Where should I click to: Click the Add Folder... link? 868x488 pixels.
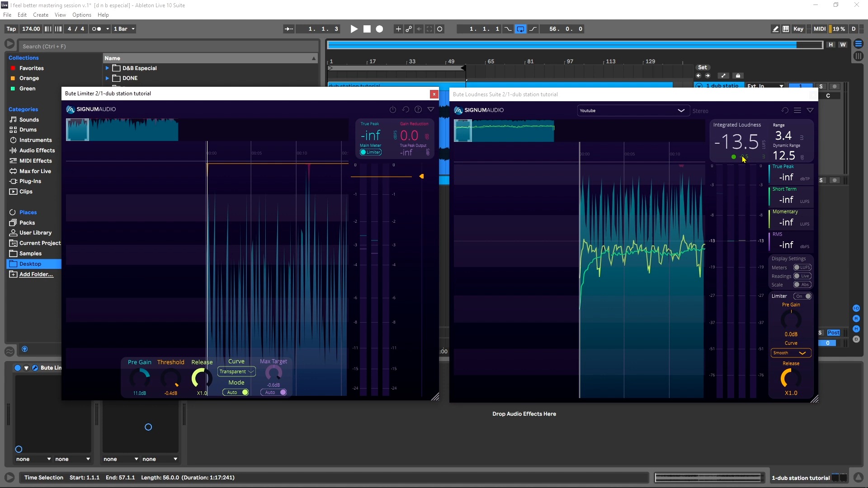point(36,274)
